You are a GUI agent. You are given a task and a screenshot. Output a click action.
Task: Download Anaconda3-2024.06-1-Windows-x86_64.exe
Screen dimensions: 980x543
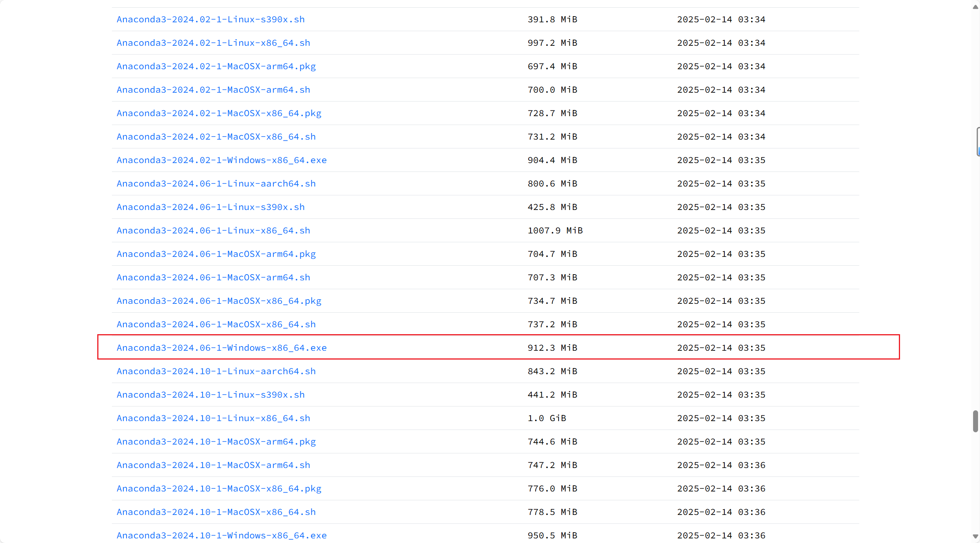pos(221,348)
